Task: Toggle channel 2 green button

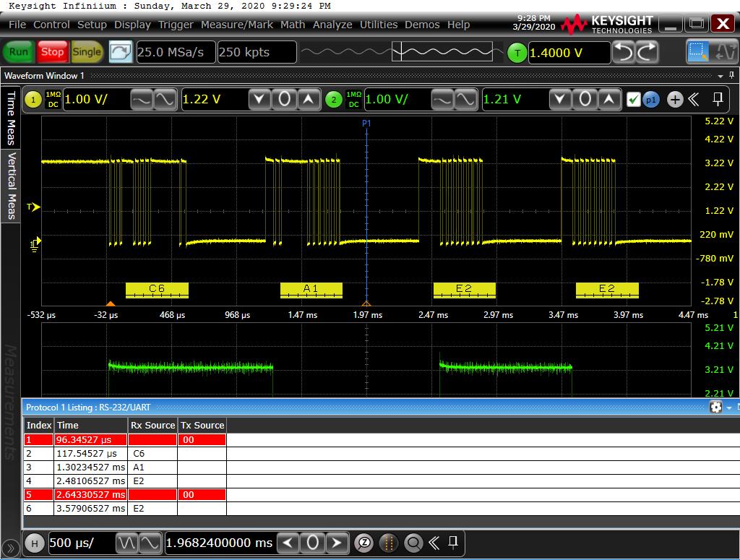Action: [x=333, y=100]
